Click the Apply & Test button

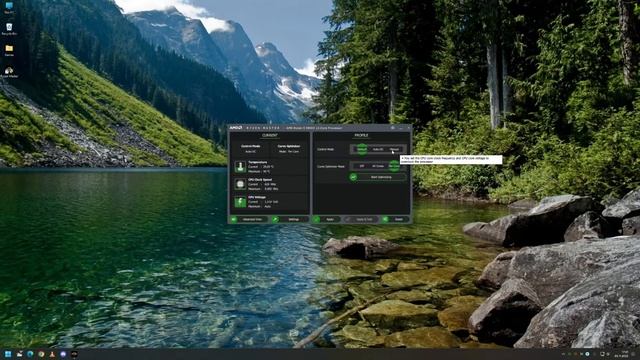361,220
